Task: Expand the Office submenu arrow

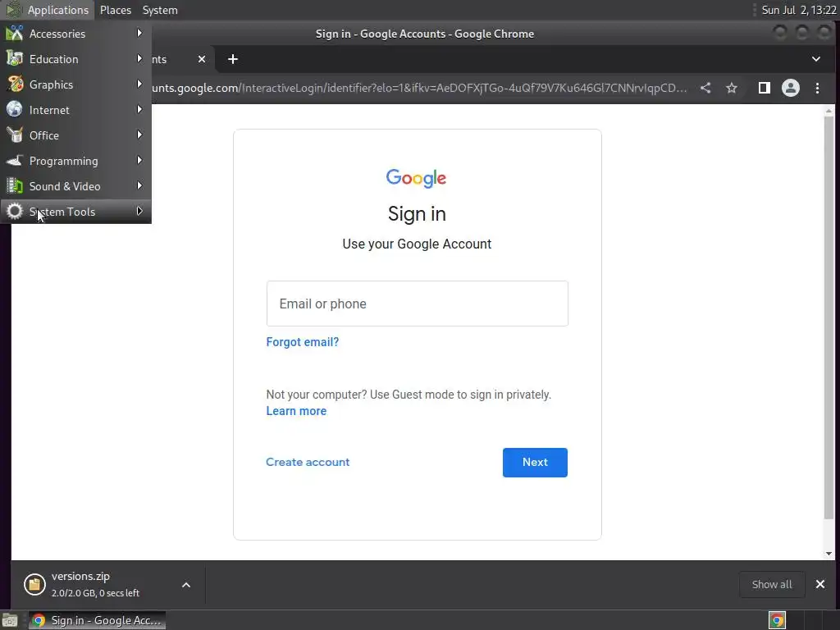Action: pyautogui.click(x=139, y=135)
